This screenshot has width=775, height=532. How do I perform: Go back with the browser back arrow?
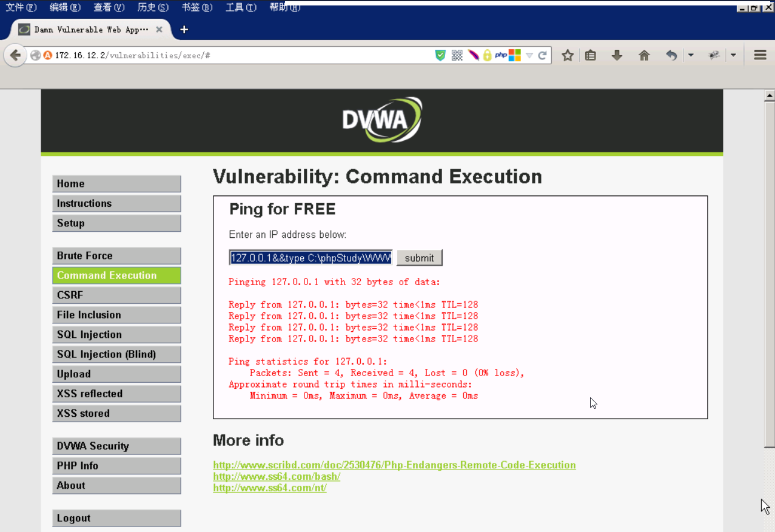point(15,55)
